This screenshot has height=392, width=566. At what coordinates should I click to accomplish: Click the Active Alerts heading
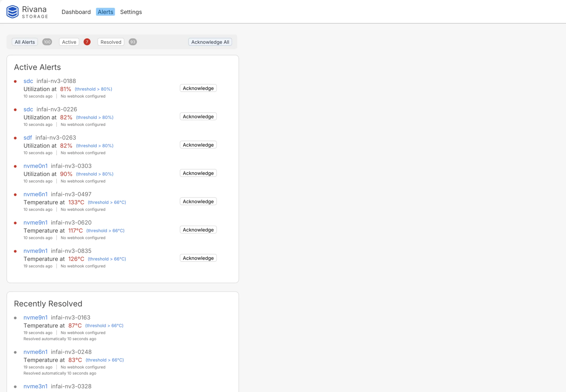pyautogui.click(x=37, y=67)
